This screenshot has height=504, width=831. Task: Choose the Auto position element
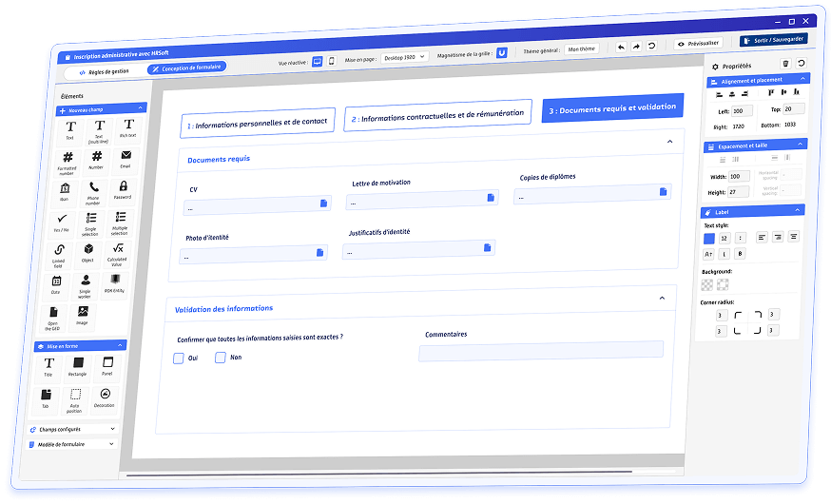point(75,399)
